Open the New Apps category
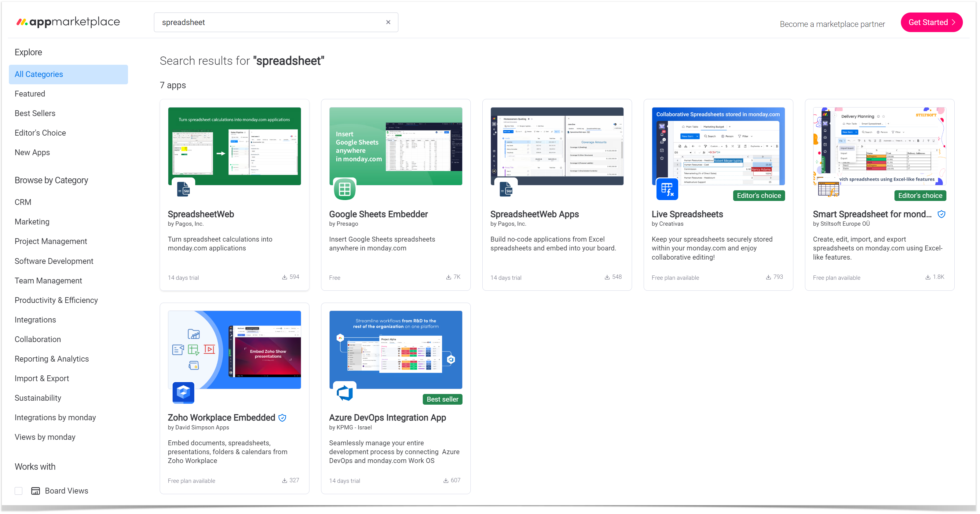Screen dimensions: 980x514 (32, 152)
